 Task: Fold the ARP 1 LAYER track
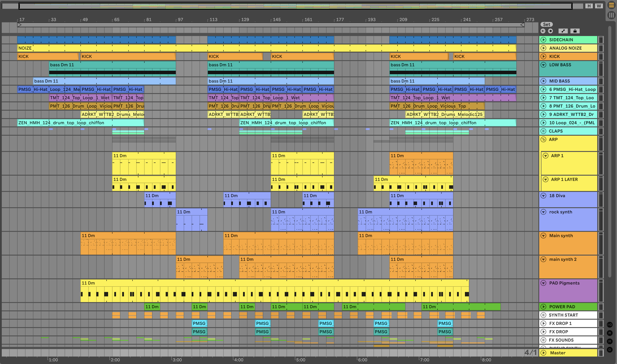[545, 179]
